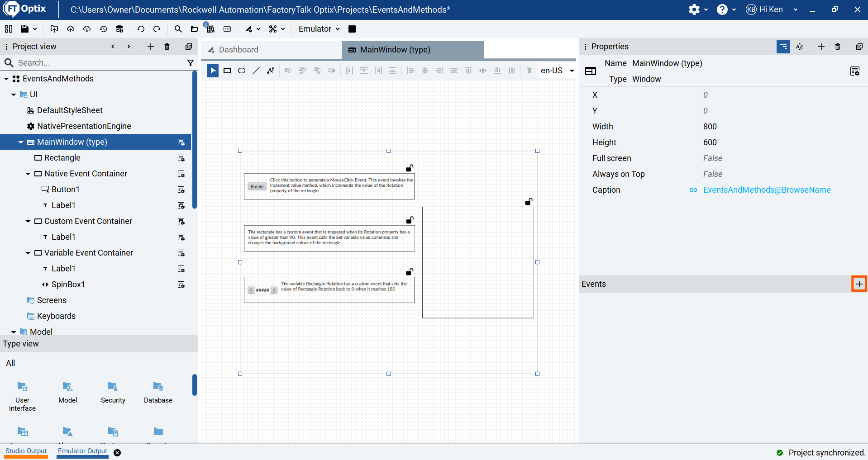This screenshot has width=868, height=460.
Task: Click the filter funnel in Project view search
Action: 191,63
